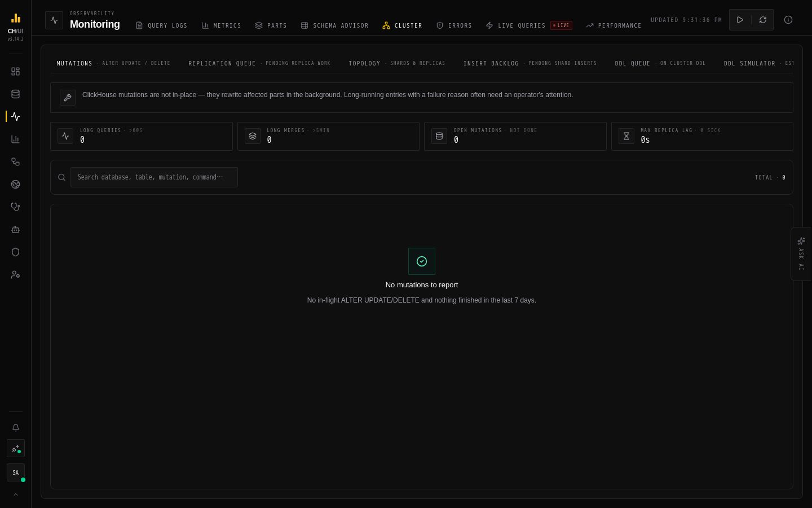Click the Max Replica Lag stat card

pyautogui.click(x=702, y=136)
